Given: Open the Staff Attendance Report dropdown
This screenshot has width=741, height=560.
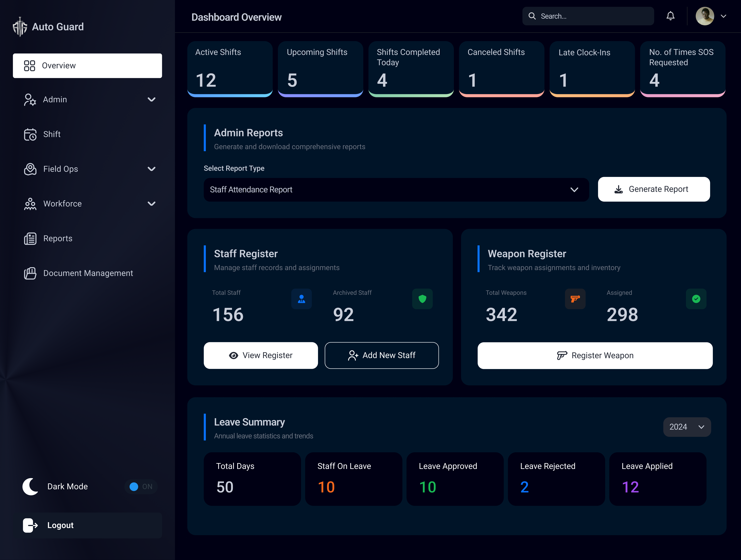Looking at the screenshot, I should 396,190.
